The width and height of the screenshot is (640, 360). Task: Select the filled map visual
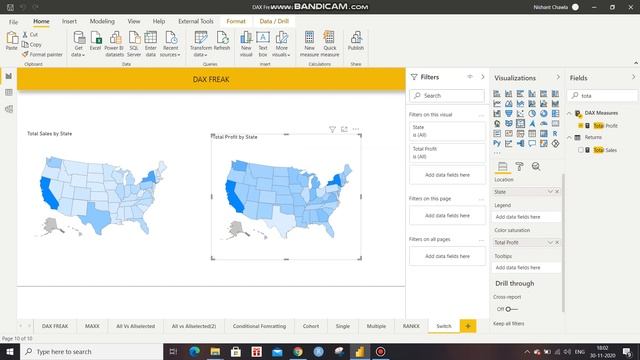pyautogui.click(x=509, y=123)
